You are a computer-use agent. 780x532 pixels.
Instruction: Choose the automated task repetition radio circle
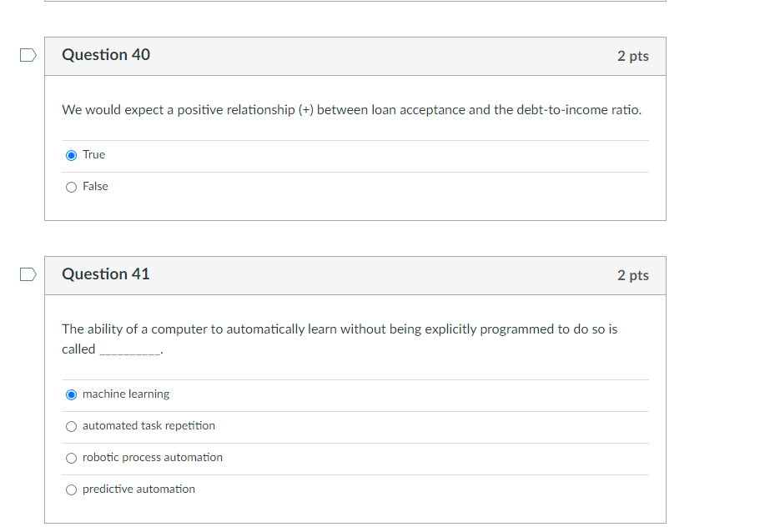[71, 427]
